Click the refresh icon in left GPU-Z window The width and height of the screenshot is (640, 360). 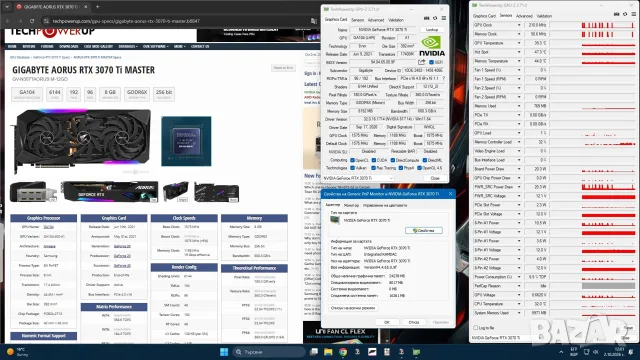(435, 18)
